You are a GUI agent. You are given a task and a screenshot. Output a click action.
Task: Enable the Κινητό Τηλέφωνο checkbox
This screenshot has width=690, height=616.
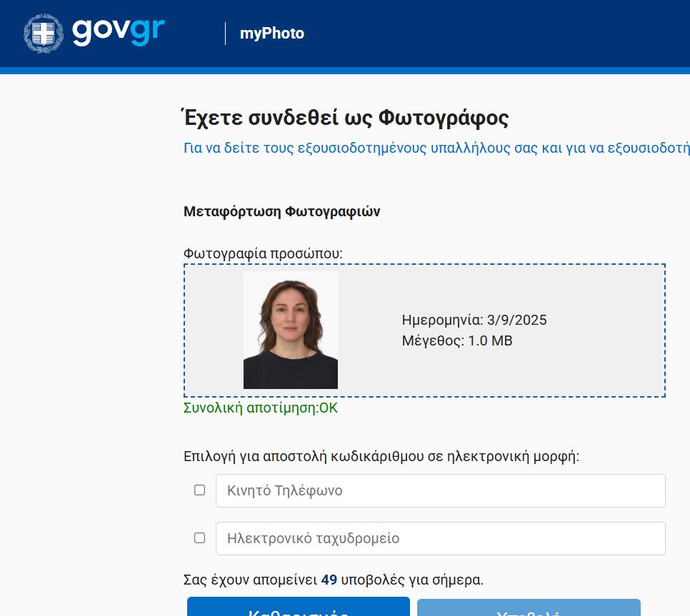click(200, 490)
